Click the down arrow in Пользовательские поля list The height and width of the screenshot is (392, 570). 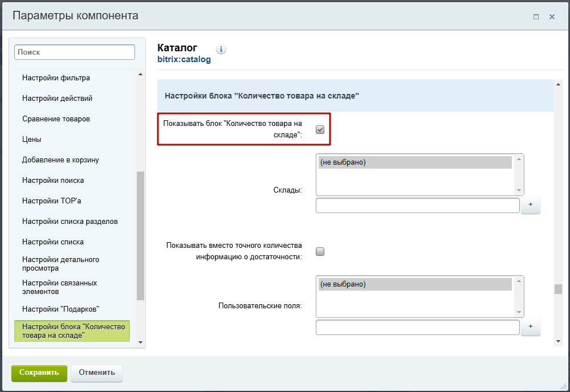point(519,312)
